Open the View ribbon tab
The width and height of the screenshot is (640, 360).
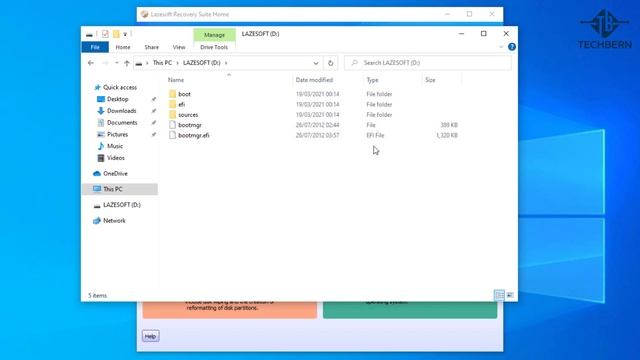[179, 47]
